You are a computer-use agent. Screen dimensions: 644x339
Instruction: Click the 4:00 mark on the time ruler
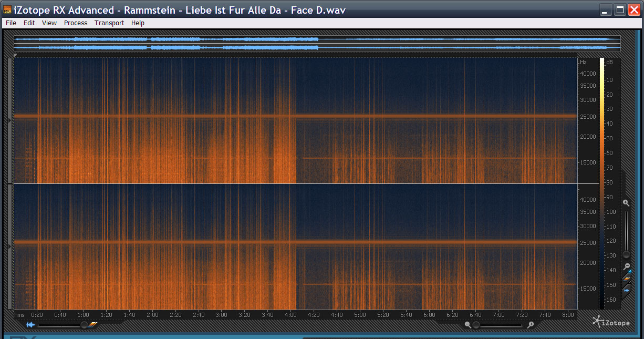pyautogui.click(x=290, y=315)
